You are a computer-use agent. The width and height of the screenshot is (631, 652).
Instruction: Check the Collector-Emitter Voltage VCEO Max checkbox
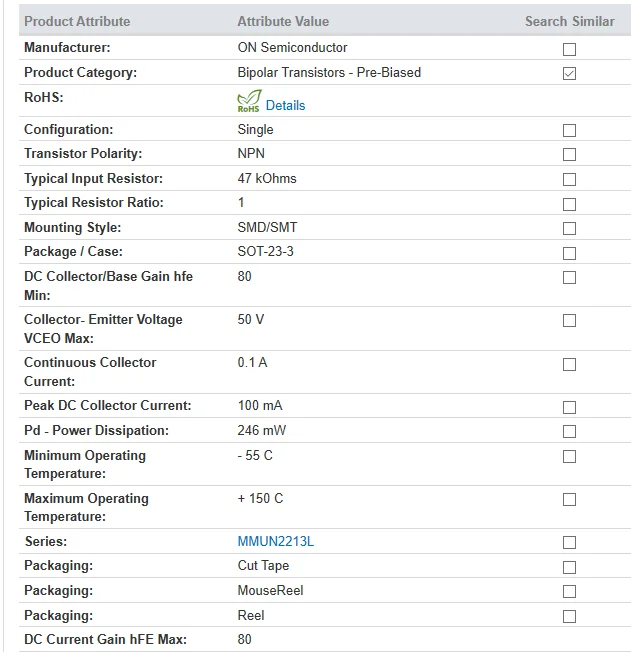[569, 321]
